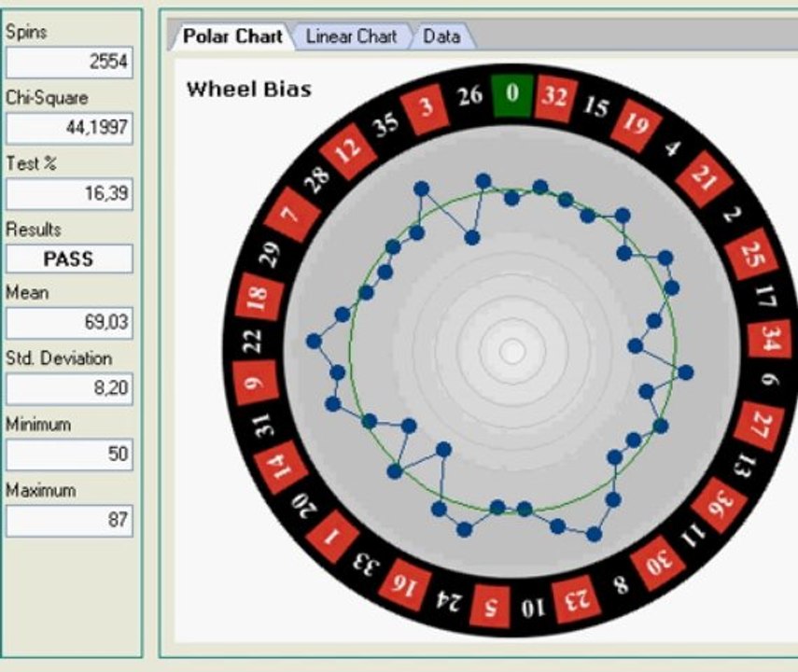Image resolution: width=798 pixels, height=672 pixels.
Task: Click the red 30 wheel pocket
Action: pos(659,563)
